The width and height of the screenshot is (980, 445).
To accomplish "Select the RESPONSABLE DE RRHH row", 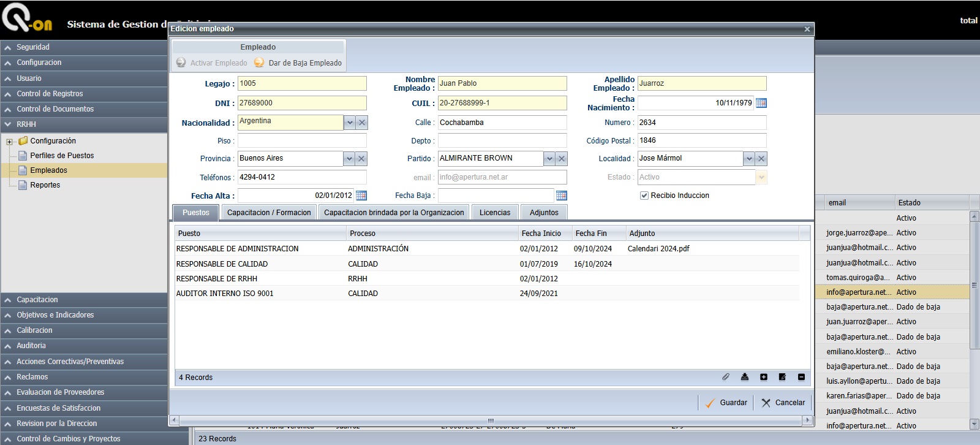I will 487,279.
